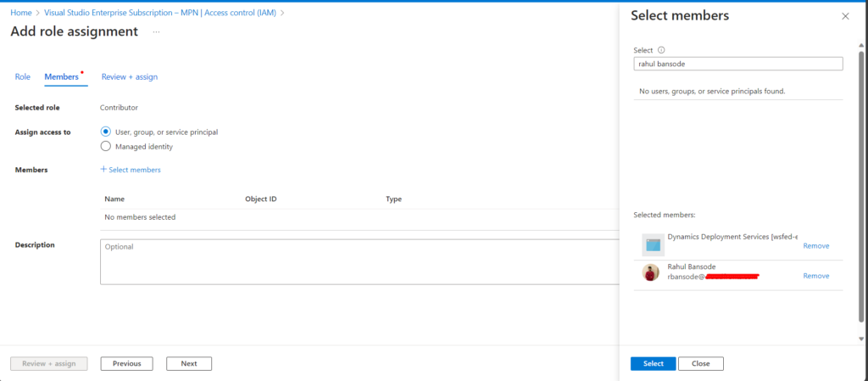
Task: Switch to the Role tab
Action: 22,77
